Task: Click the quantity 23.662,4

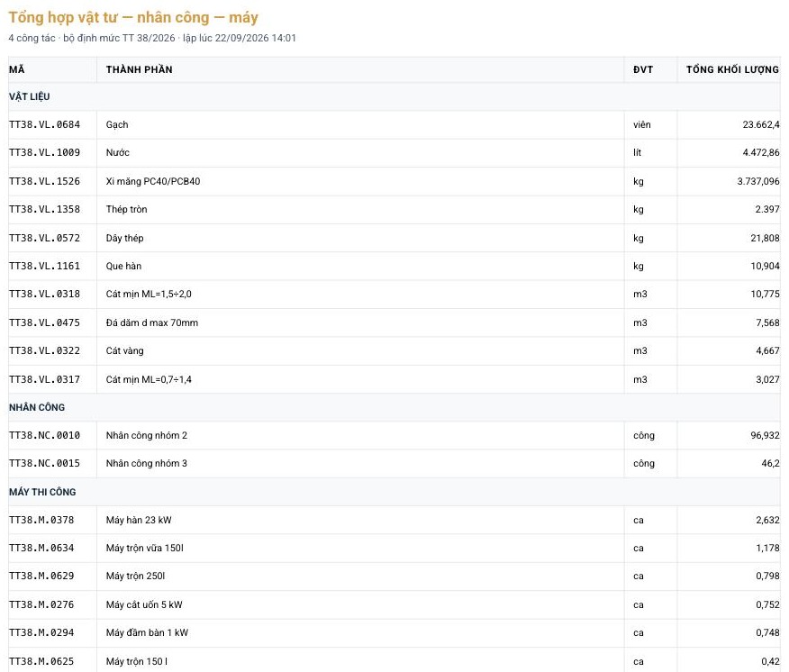Action: click(x=761, y=124)
